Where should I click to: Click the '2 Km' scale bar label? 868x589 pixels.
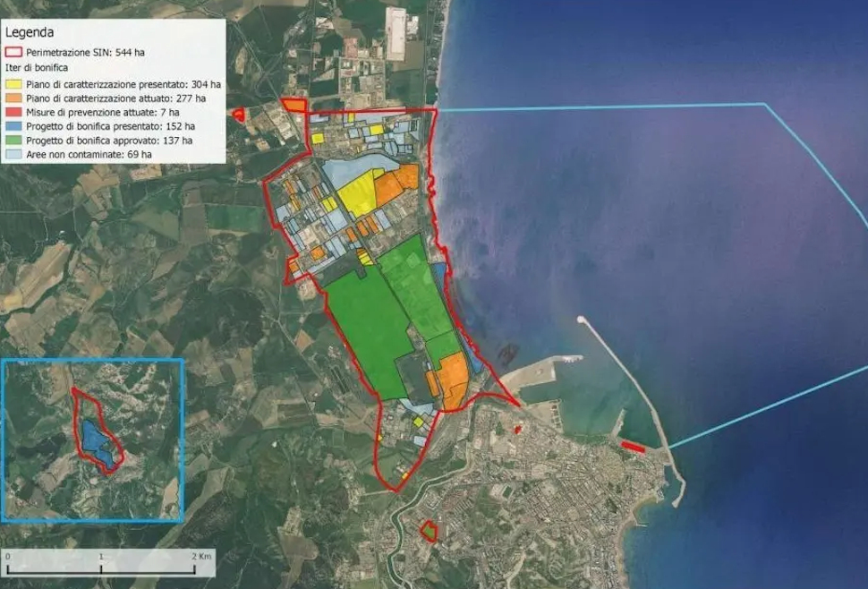(203, 556)
